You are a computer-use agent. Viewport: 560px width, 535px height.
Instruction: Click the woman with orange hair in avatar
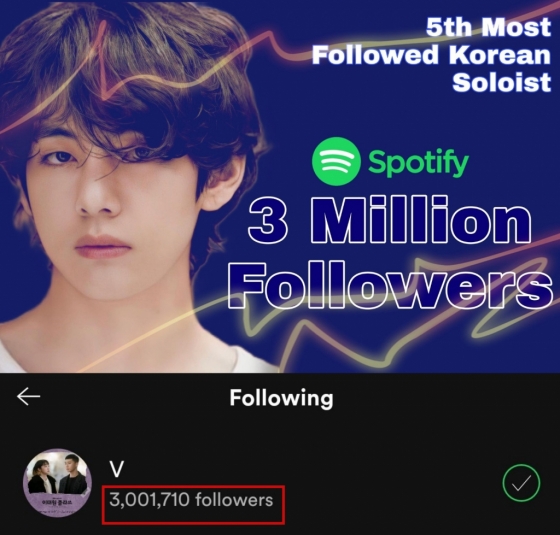point(42,477)
